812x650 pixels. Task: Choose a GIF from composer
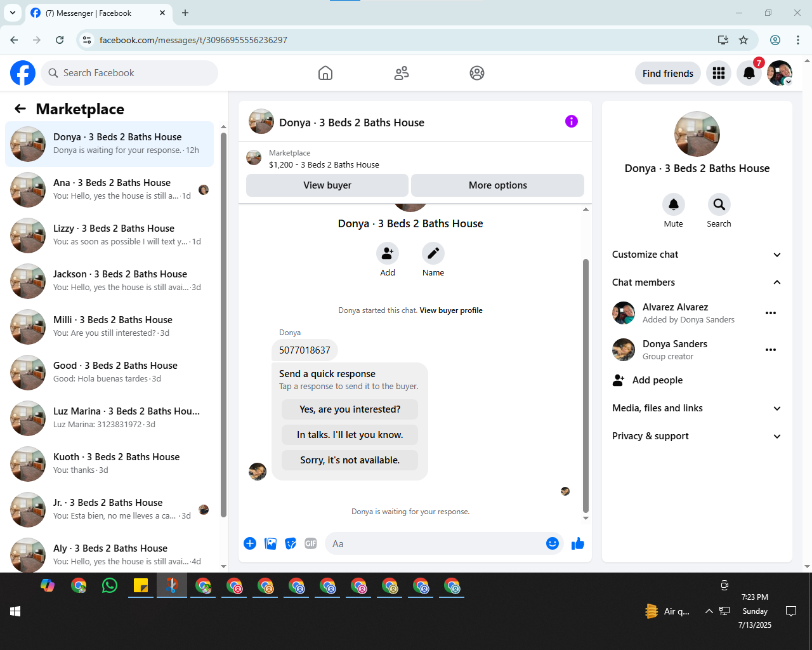coord(311,543)
